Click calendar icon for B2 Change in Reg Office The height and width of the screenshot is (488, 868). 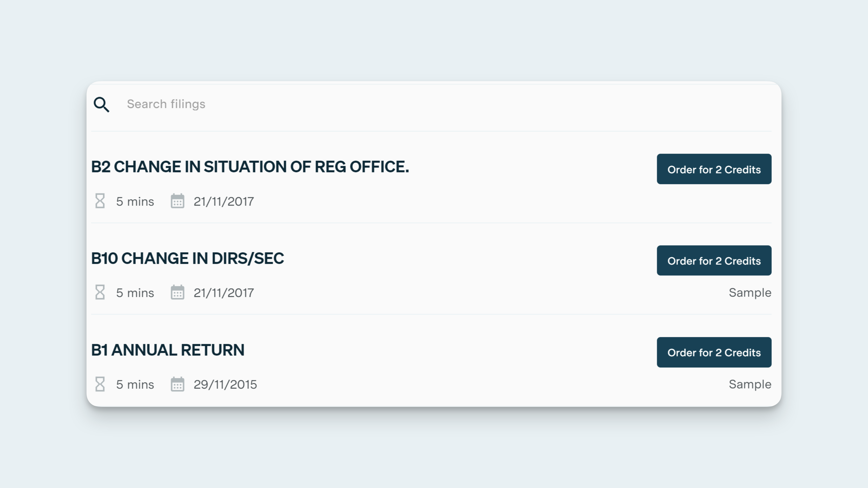[177, 201]
